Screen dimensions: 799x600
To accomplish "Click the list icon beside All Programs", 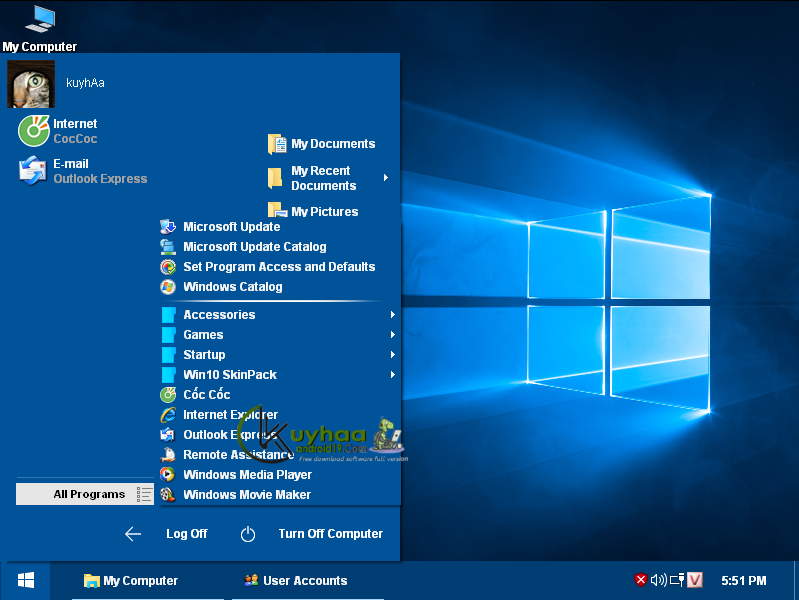I will (x=144, y=494).
